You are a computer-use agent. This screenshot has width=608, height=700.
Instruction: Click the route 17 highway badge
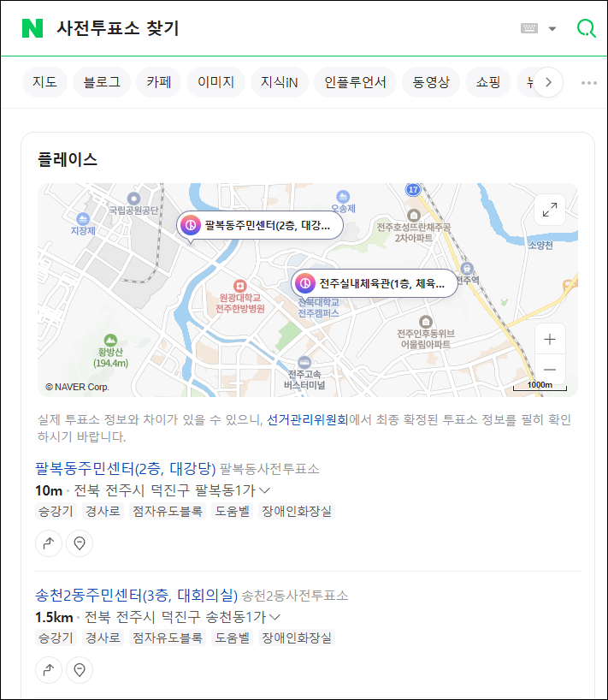[413, 189]
